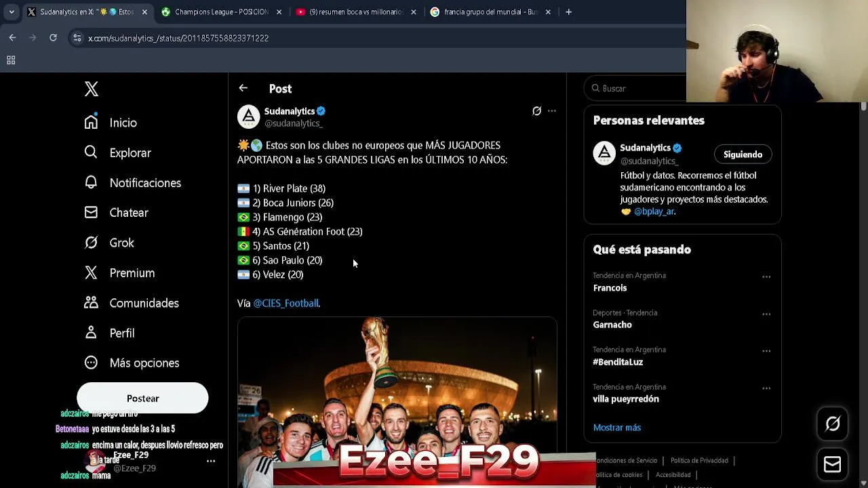Click Grok explain icon on post
Image resolution: width=868 pixels, height=488 pixels.
point(536,111)
